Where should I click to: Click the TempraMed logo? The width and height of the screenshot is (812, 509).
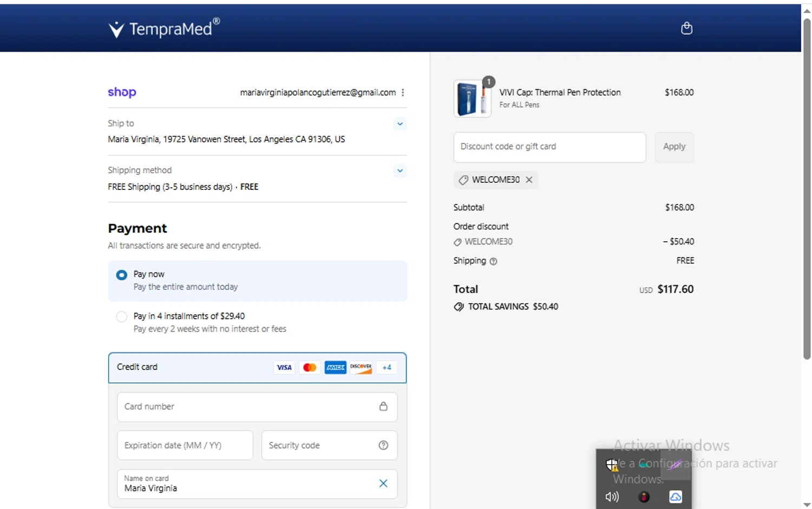[x=164, y=28]
